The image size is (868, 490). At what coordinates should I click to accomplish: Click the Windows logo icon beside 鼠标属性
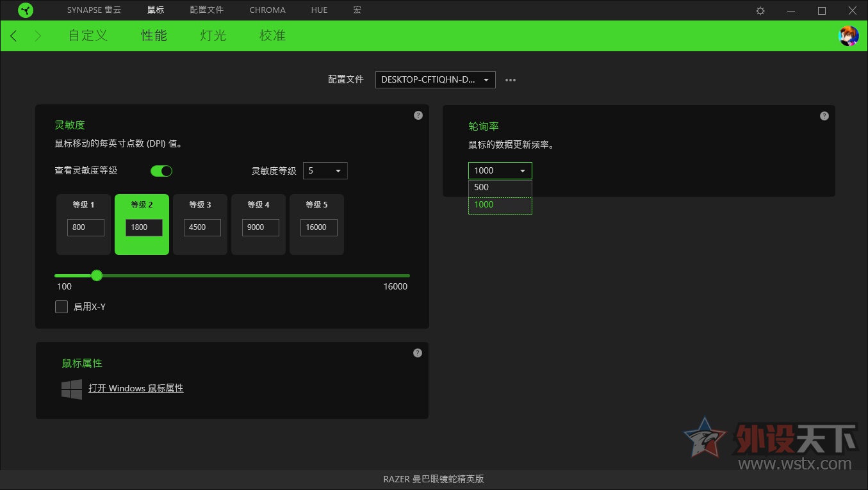(x=70, y=388)
